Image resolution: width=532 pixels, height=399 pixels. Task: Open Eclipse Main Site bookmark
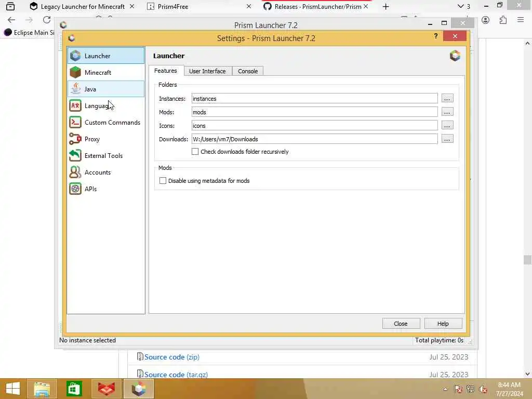tap(29, 33)
